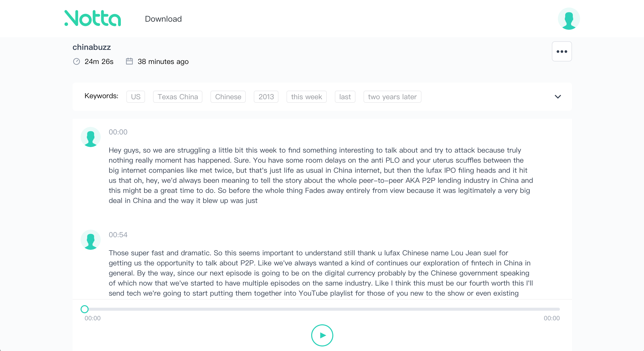Select the Chinese keyword tag
Screen dimensions: 644x351
click(x=228, y=97)
